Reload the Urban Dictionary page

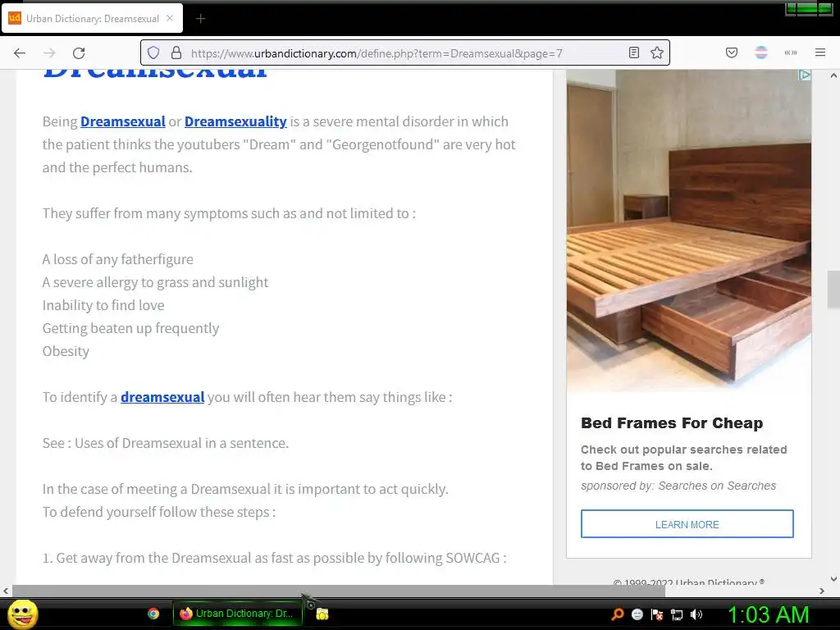point(79,53)
